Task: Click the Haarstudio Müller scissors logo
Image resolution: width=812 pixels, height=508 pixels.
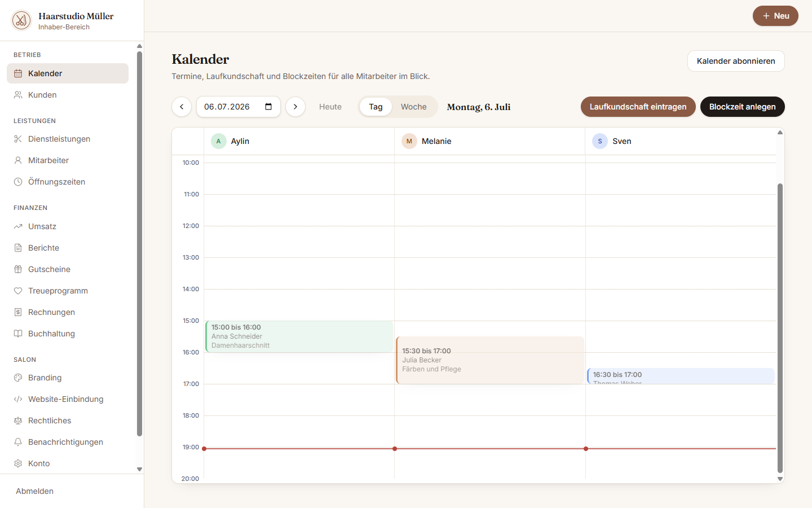Action: [21, 20]
